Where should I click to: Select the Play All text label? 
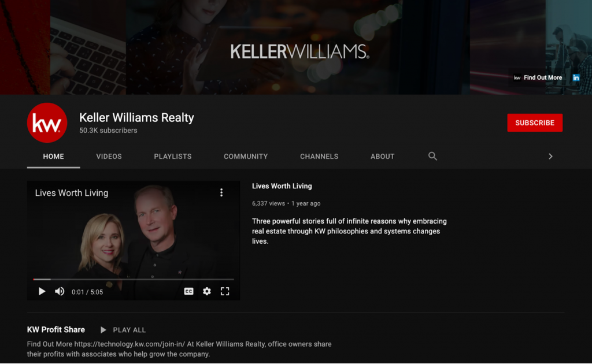pyautogui.click(x=129, y=330)
